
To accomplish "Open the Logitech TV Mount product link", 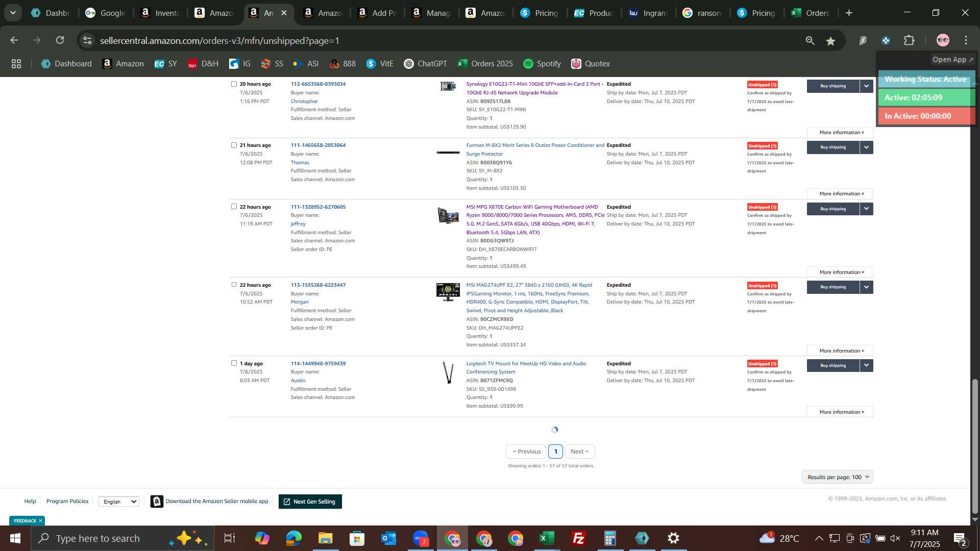I will (x=526, y=368).
